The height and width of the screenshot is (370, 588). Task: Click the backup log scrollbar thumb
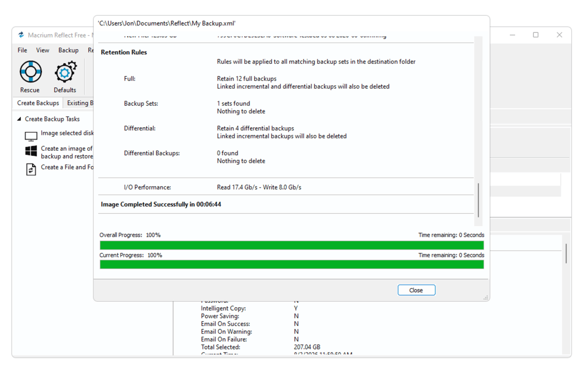[x=478, y=200]
